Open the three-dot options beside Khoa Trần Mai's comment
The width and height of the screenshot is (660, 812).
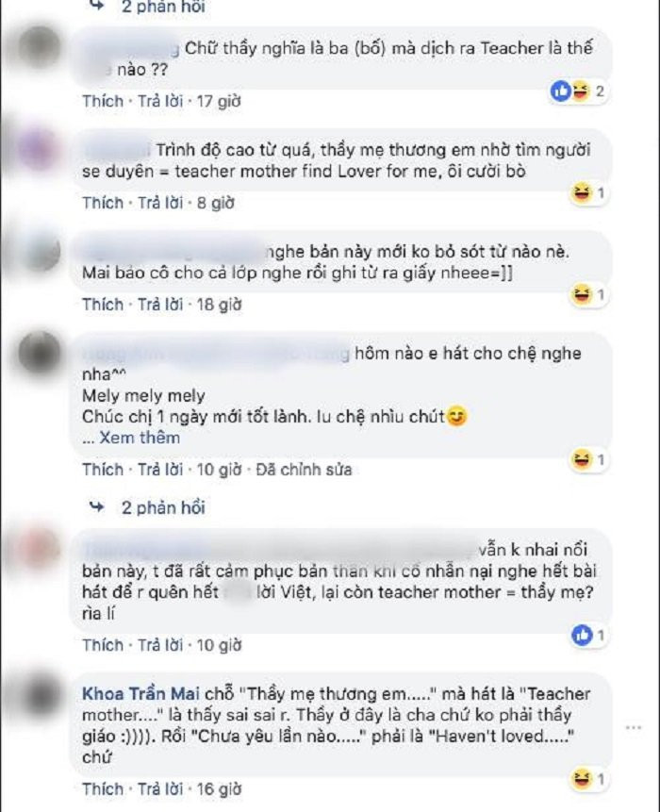634,727
